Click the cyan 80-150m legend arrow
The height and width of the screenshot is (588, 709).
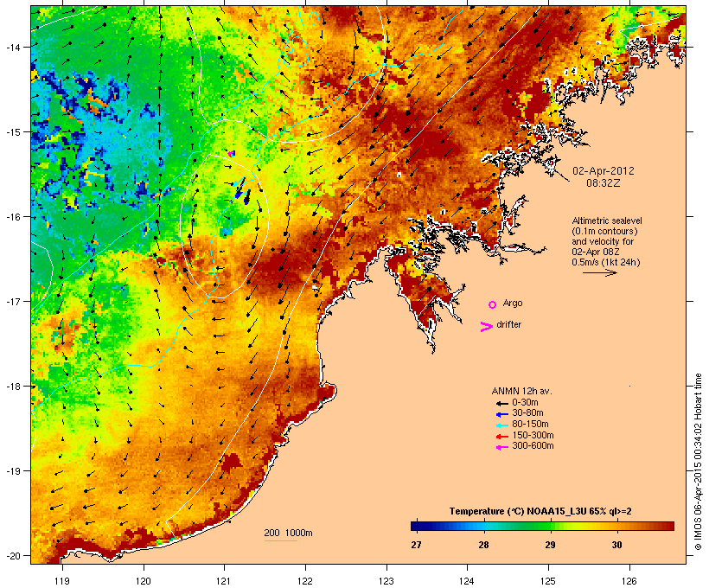pos(501,425)
